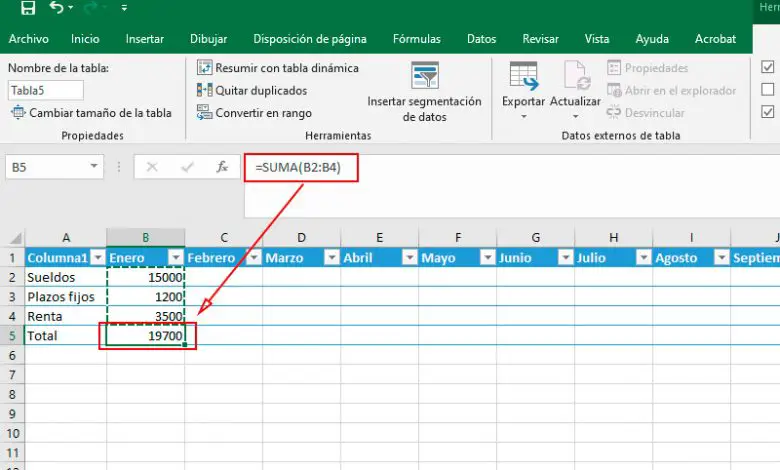Click Insertar segmentación de datos icon
The image size is (780, 470).
[x=425, y=76]
